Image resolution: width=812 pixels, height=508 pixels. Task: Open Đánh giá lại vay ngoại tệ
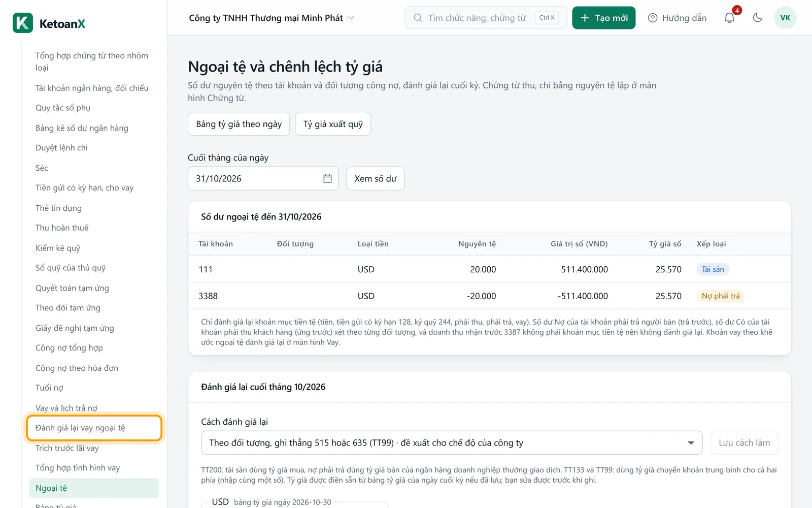tap(94, 428)
